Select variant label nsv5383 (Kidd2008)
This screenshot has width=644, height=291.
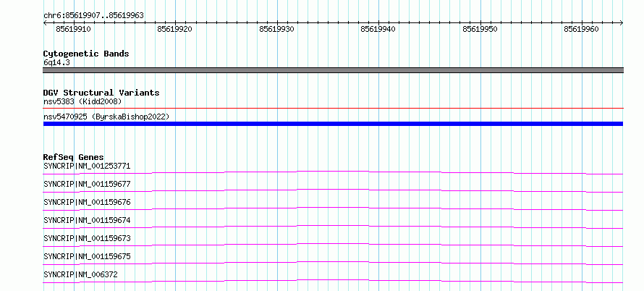tap(82, 101)
